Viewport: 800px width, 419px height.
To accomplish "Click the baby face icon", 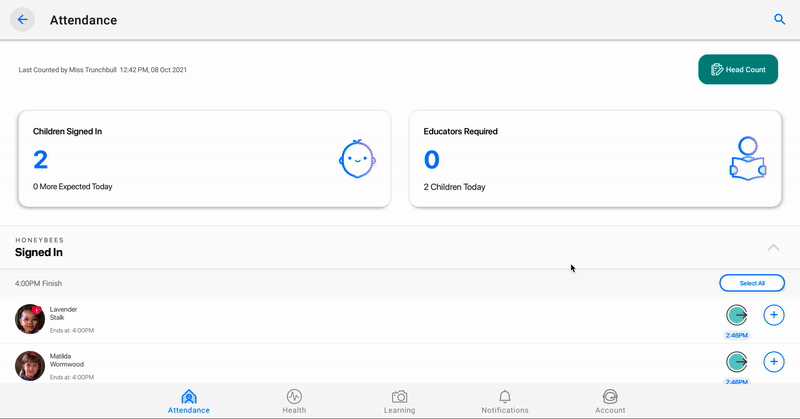I will 357,159.
